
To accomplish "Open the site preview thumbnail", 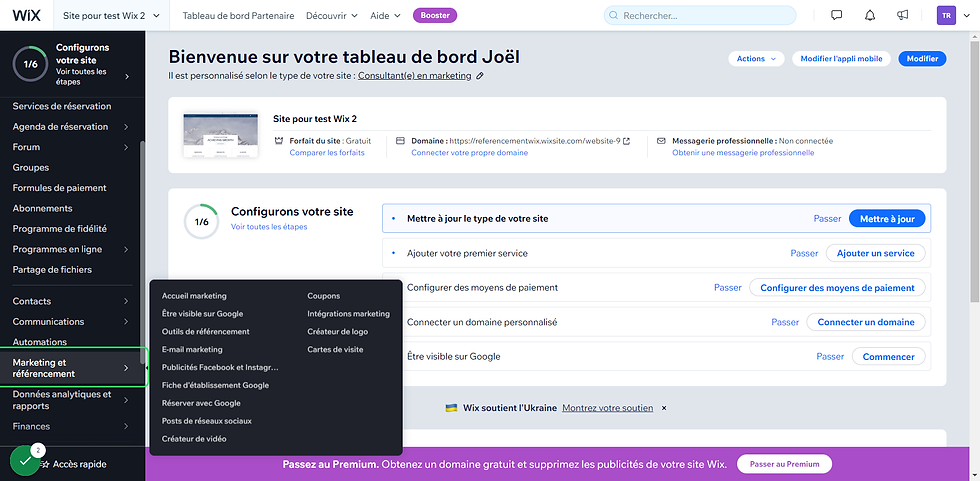I will click(x=220, y=136).
